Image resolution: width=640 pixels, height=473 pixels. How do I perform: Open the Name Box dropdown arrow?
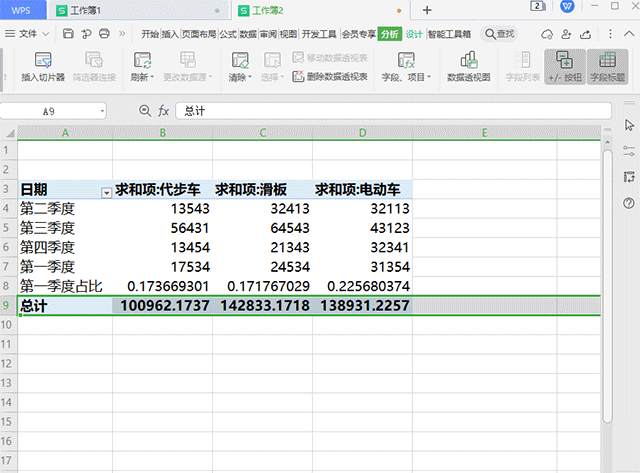(x=102, y=111)
